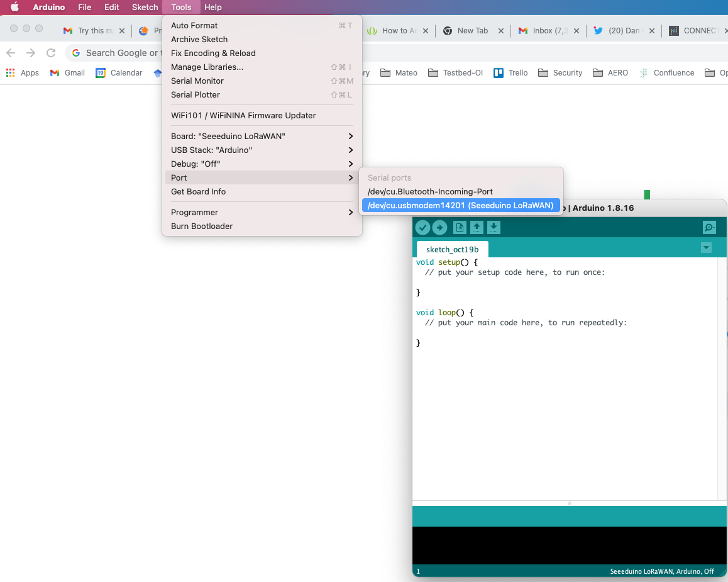Switch to the sketch_oct19b tab
This screenshot has height=582, width=728.
click(452, 249)
